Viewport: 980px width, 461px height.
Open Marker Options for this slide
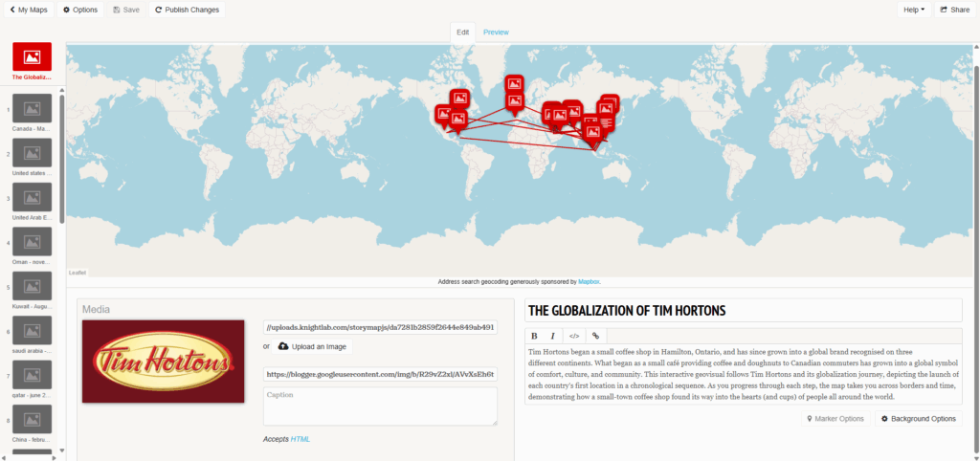[x=835, y=419]
